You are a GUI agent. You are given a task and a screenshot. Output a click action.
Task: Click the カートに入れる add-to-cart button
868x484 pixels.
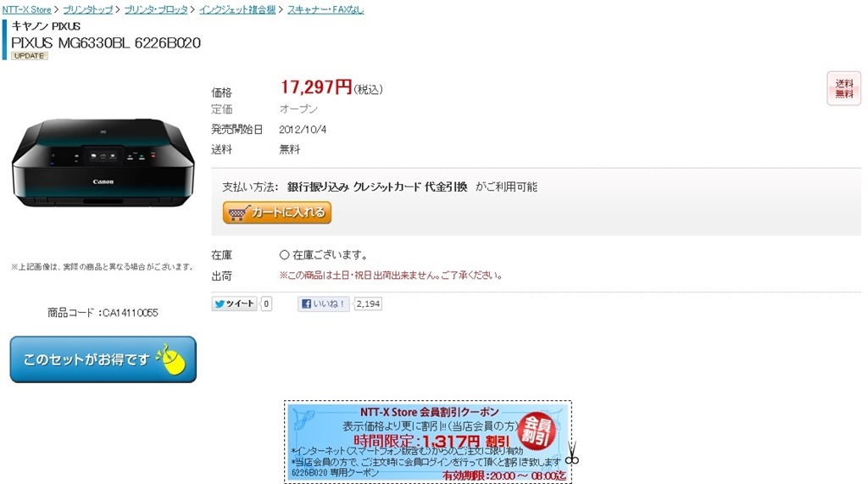tap(277, 213)
